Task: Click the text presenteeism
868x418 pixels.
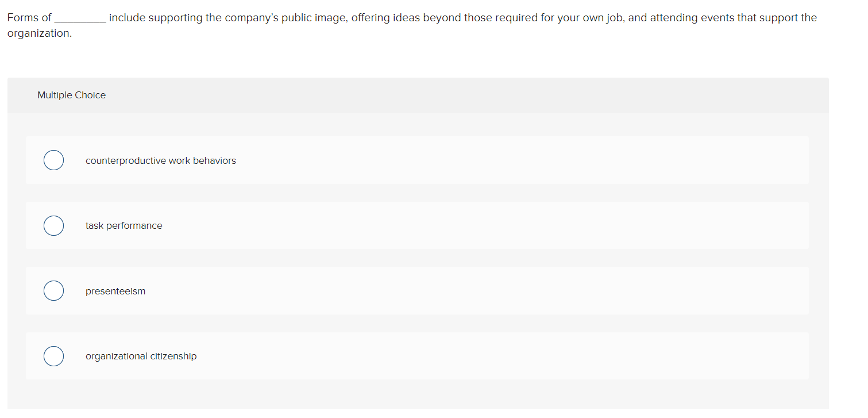Action: [115, 291]
